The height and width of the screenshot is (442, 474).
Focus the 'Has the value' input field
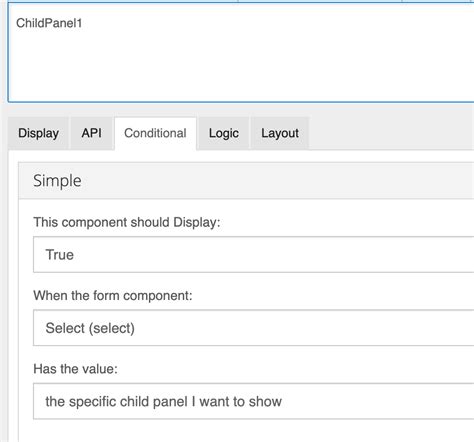coord(254,401)
